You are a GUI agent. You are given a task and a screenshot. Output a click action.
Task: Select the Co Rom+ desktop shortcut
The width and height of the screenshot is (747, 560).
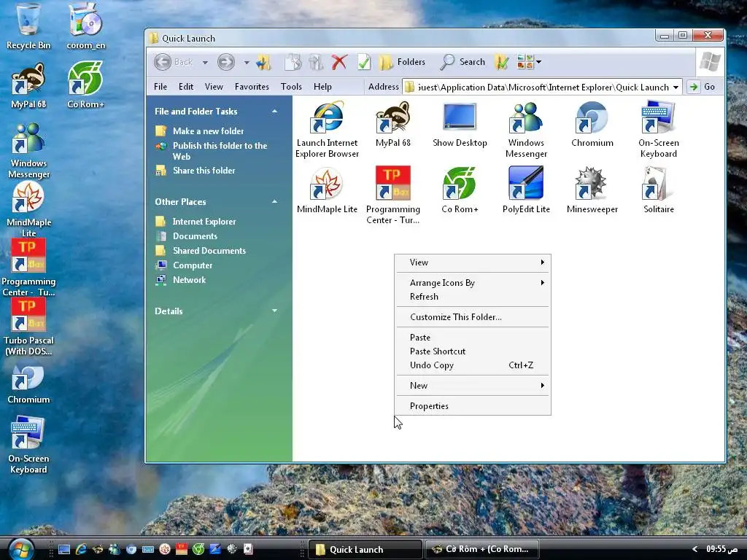(86, 86)
